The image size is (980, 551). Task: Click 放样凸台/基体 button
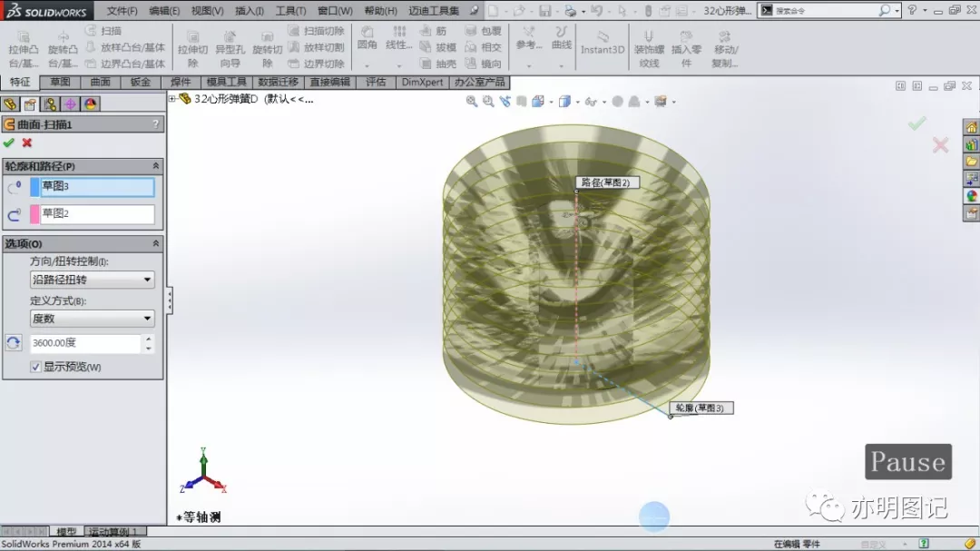pyautogui.click(x=125, y=47)
